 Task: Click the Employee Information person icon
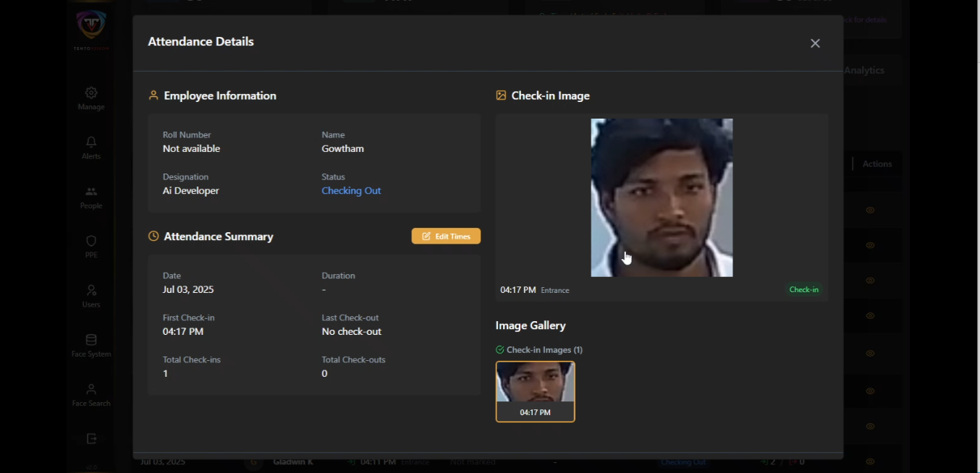pyautogui.click(x=153, y=95)
